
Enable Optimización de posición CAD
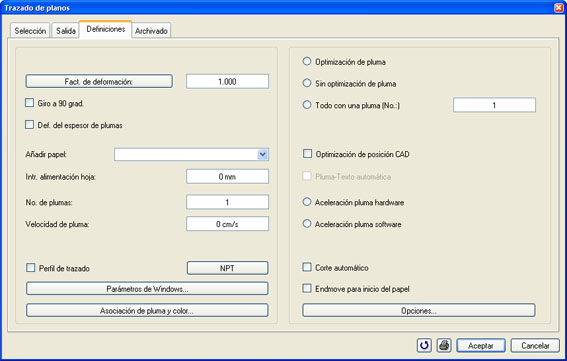(x=307, y=154)
